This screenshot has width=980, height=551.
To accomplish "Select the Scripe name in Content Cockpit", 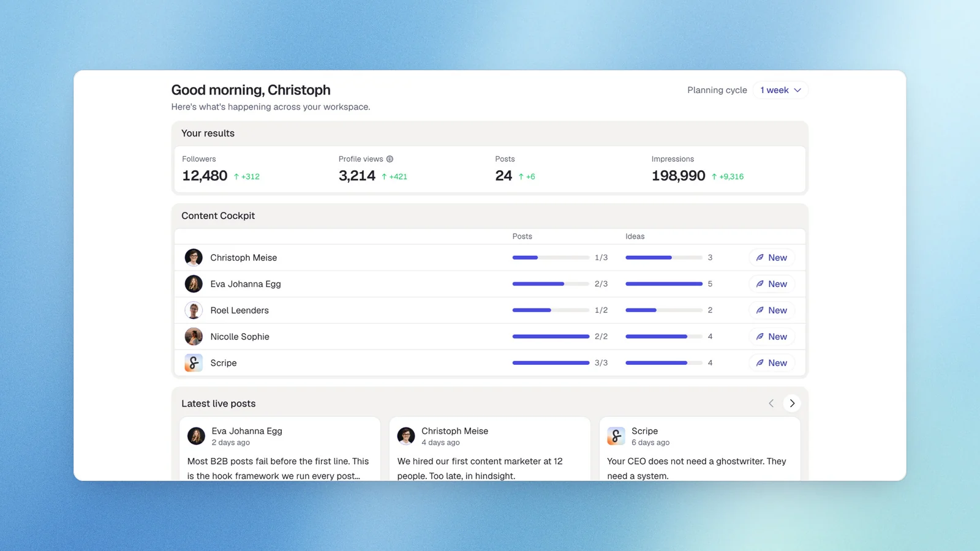I will (224, 363).
